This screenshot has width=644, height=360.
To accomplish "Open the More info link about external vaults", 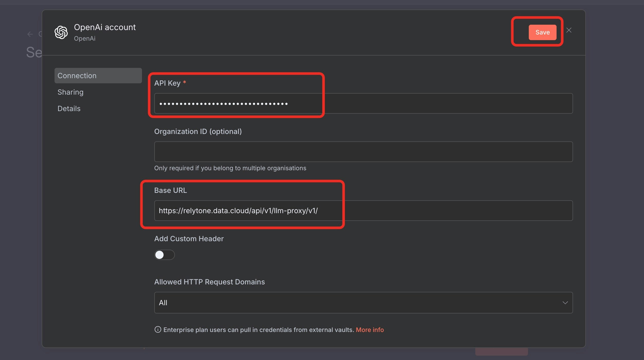I will click(x=370, y=330).
